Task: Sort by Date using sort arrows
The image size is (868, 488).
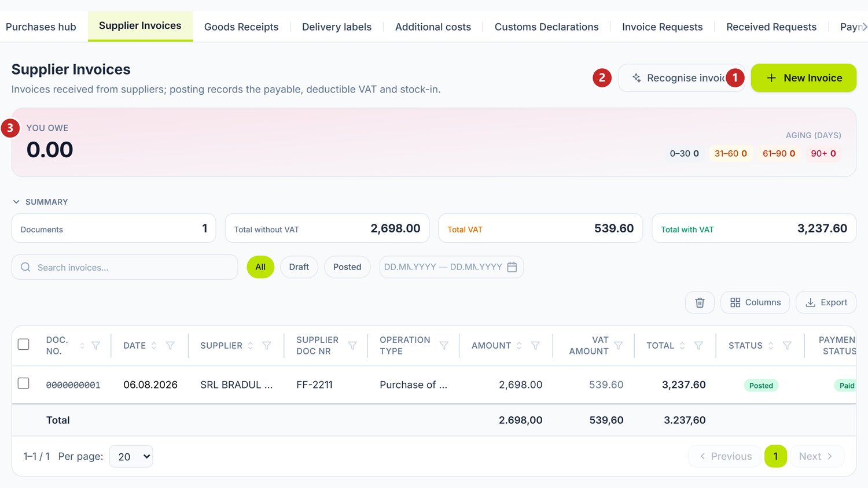Action: [154, 346]
